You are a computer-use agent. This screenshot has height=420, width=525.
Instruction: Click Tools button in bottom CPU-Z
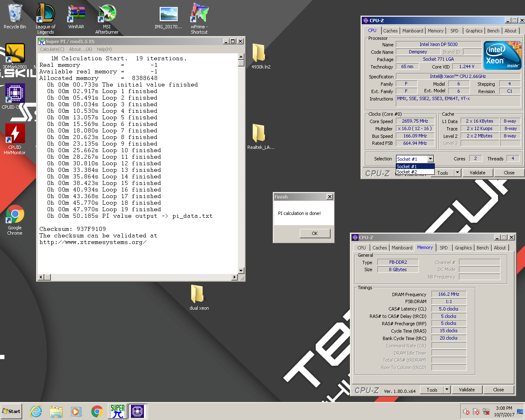(x=432, y=390)
